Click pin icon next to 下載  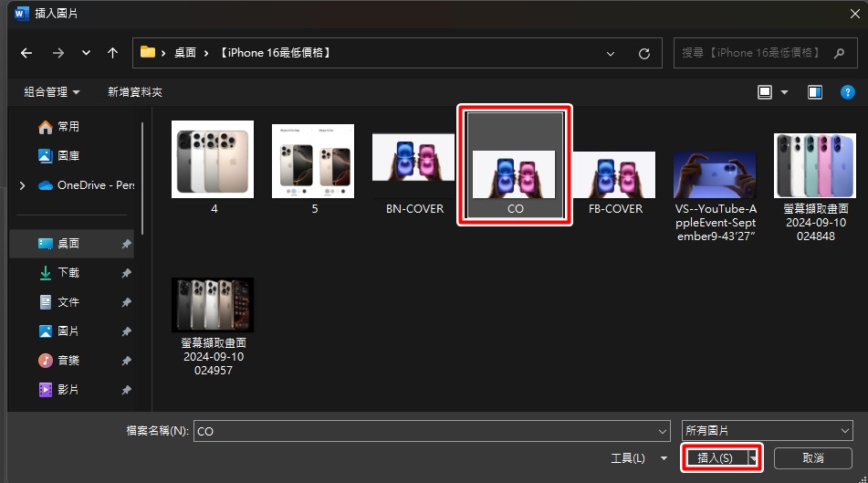coord(126,273)
